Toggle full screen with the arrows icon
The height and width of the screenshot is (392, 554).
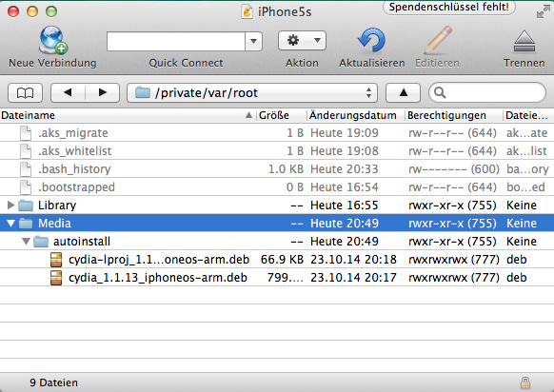(x=543, y=11)
